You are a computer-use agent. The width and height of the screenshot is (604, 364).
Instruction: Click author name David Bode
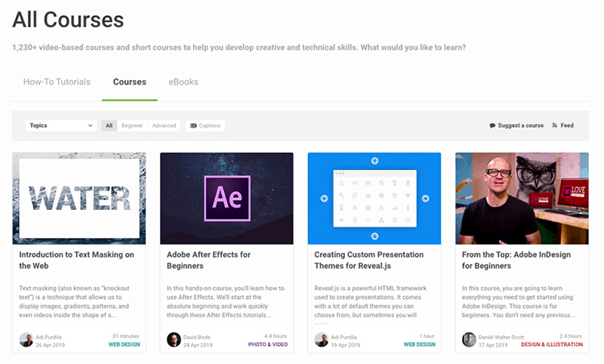click(197, 337)
